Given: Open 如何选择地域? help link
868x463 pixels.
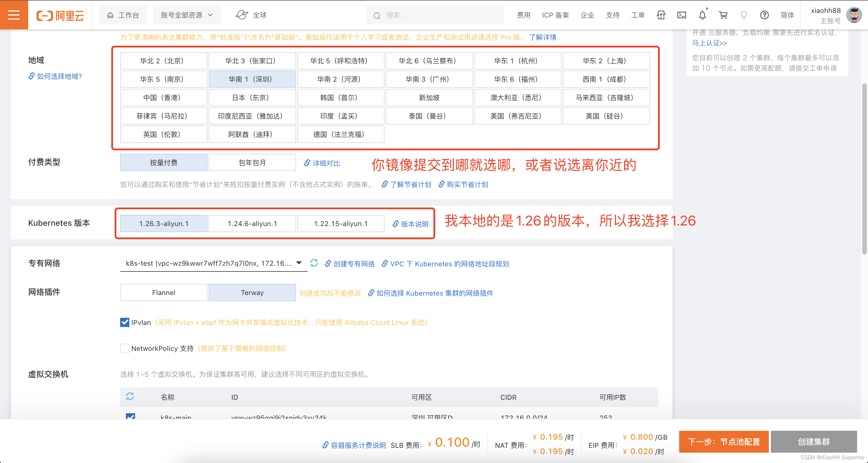Looking at the screenshot, I should 55,76.
